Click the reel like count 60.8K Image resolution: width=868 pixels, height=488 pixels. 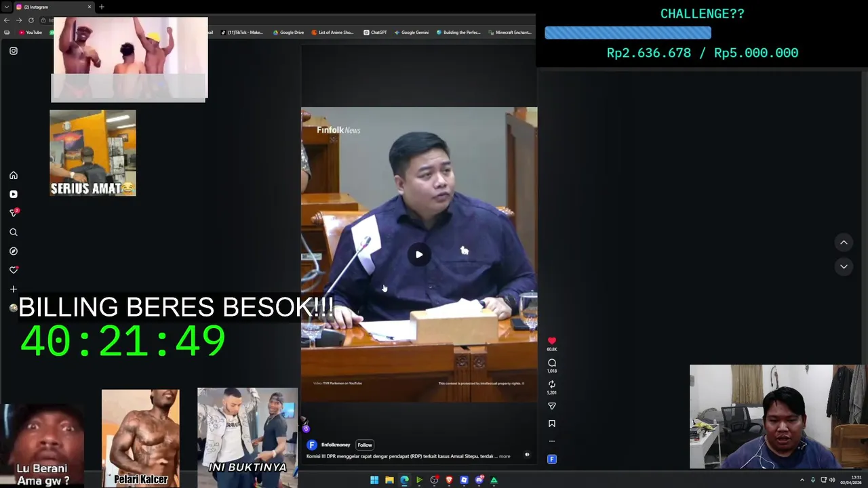click(x=552, y=350)
